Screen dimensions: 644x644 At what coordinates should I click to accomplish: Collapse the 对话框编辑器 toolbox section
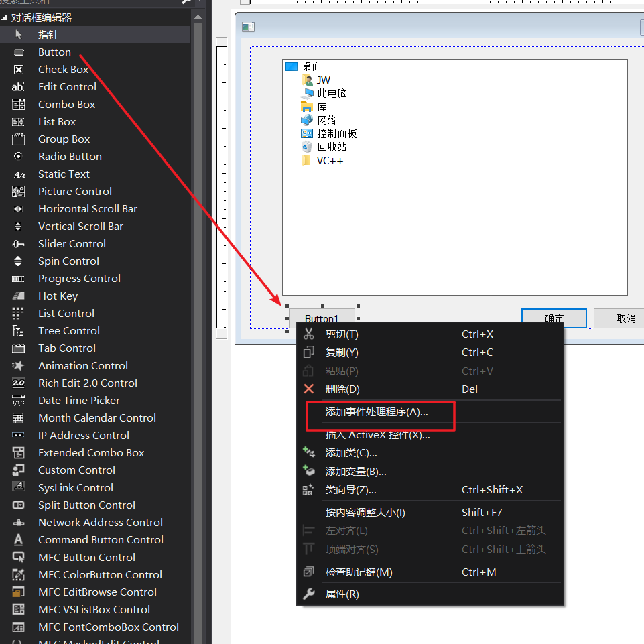(x=4, y=17)
